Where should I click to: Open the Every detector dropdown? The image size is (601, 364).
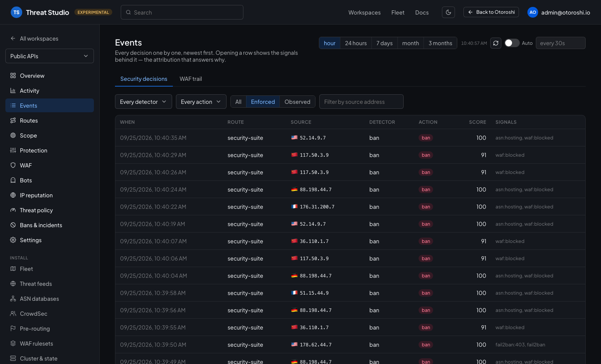pyautogui.click(x=143, y=102)
